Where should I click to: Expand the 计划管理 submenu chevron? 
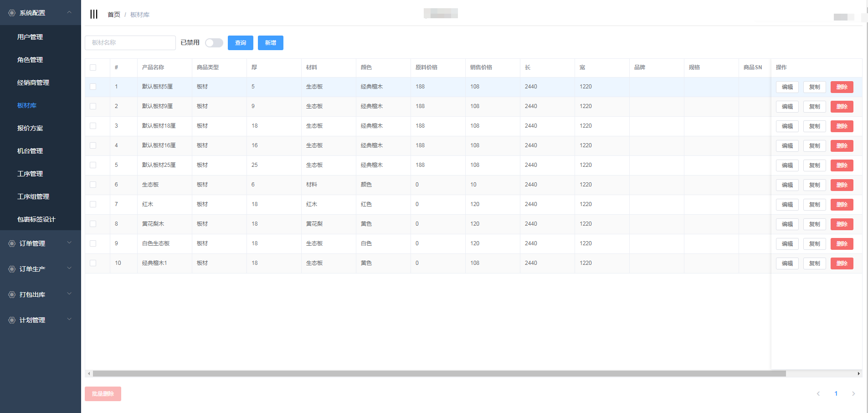(69, 320)
